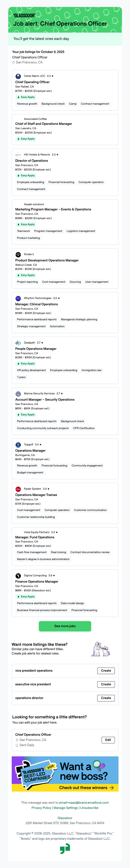
Task: Click the Dealpath logo icon
Action: click(18, 343)
